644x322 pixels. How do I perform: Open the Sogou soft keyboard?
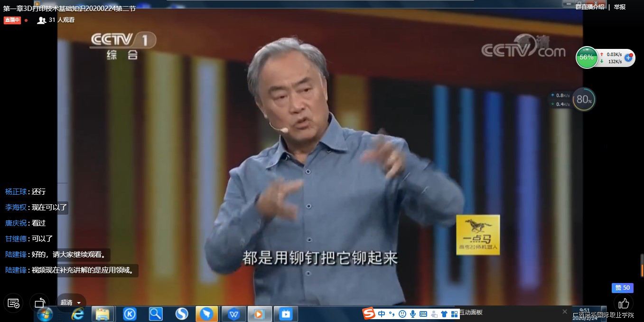[423, 314]
